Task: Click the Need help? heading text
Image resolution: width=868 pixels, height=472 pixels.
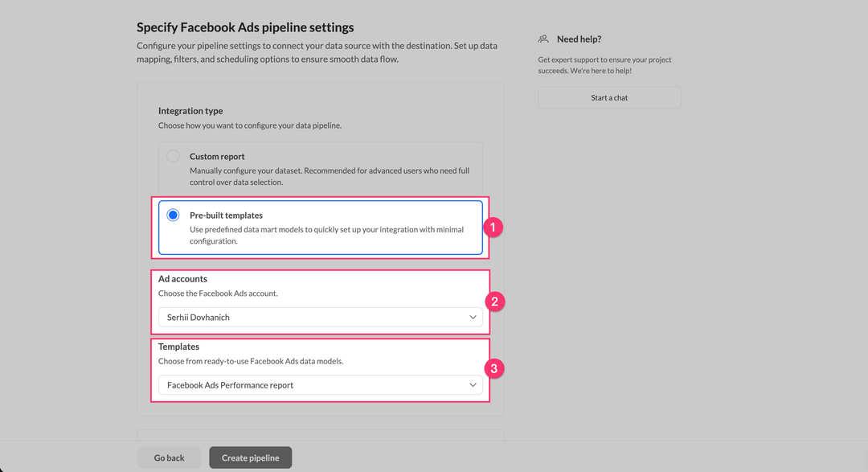Action: pos(579,39)
